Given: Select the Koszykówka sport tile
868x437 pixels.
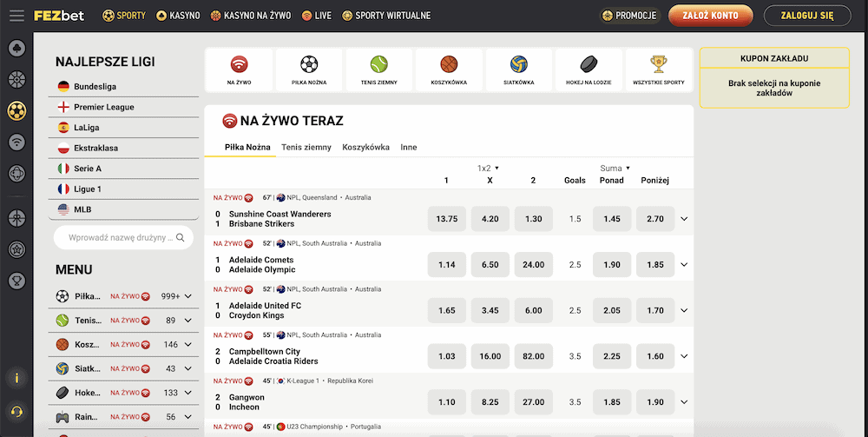Looking at the screenshot, I should pos(449,70).
